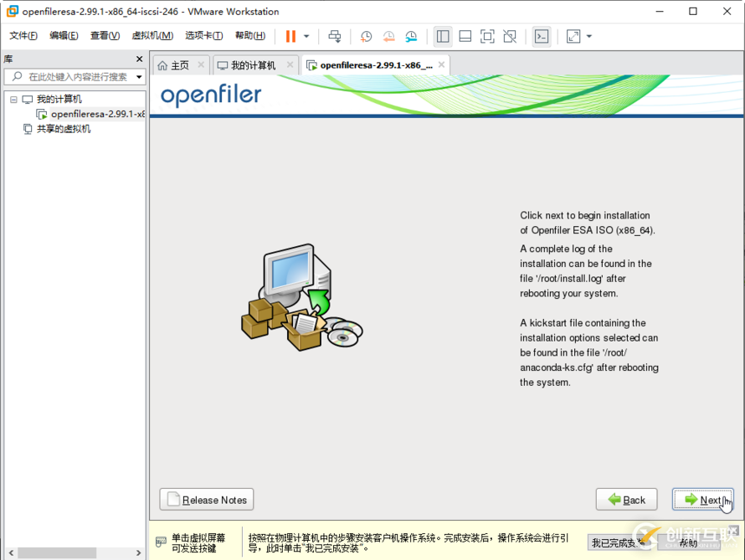Open the console view icon
Viewport: 745px width, 560px height.
coord(542,36)
